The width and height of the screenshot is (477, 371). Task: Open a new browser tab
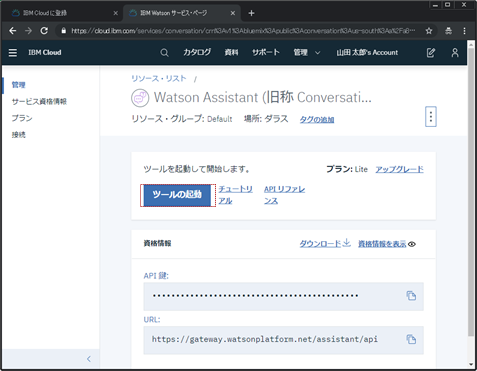(251, 13)
